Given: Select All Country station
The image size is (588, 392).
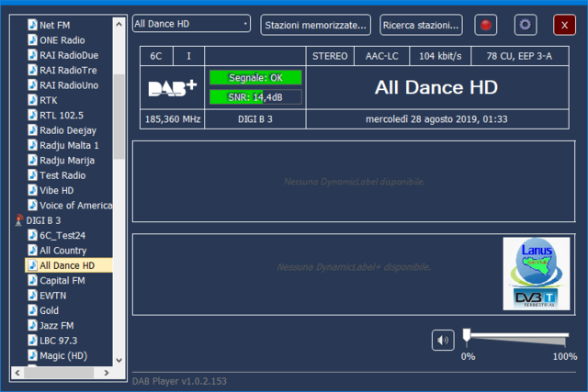Looking at the screenshot, I should click(63, 251).
